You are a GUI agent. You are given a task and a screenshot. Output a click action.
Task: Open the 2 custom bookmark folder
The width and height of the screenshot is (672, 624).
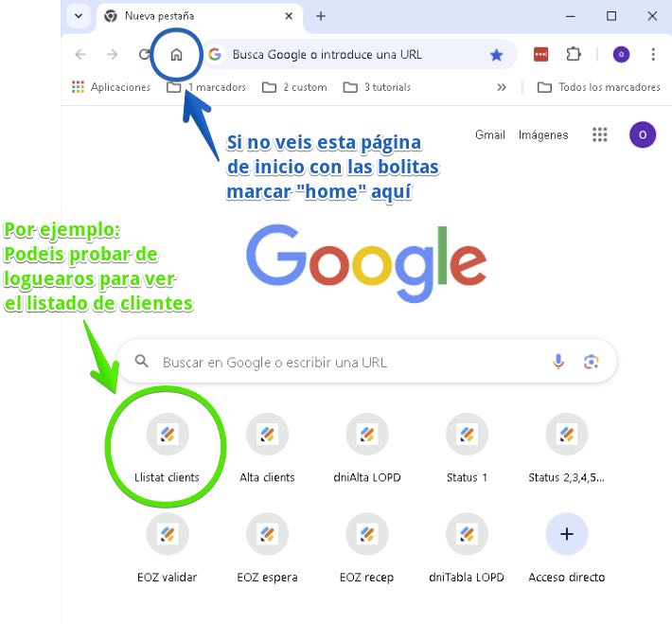[x=294, y=87]
